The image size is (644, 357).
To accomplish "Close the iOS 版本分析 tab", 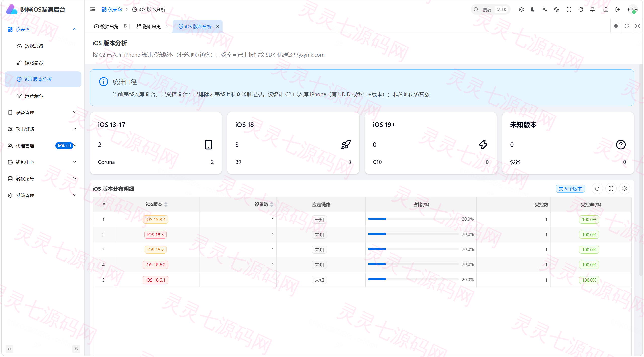I will 217,26.
